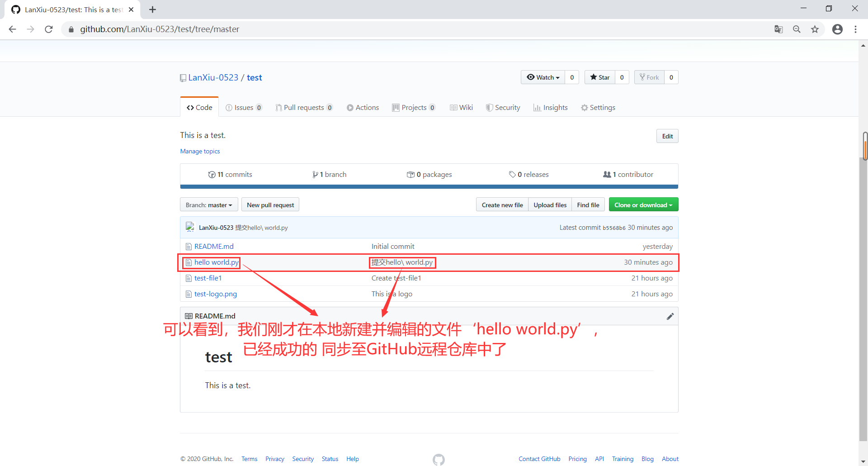Select the Code tab with code icon
The width and height of the screenshot is (868, 466).
pyautogui.click(x=199, y=107)
